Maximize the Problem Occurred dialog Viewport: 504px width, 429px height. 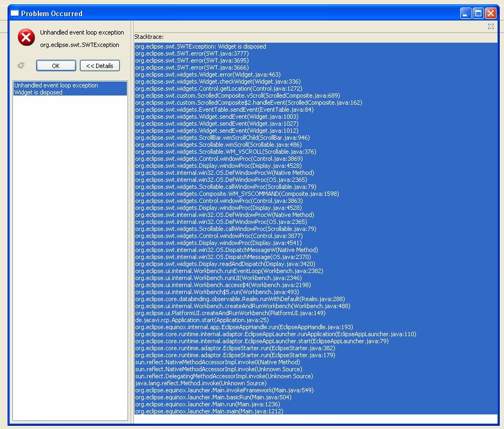pos(478,13)
